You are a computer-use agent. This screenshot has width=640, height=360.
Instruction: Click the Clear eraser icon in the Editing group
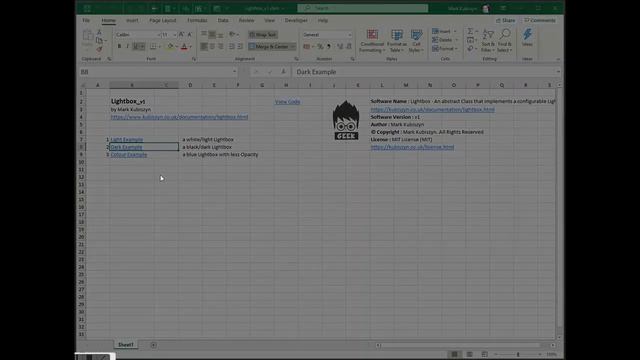pyautogui.click(x=470, y=49)
